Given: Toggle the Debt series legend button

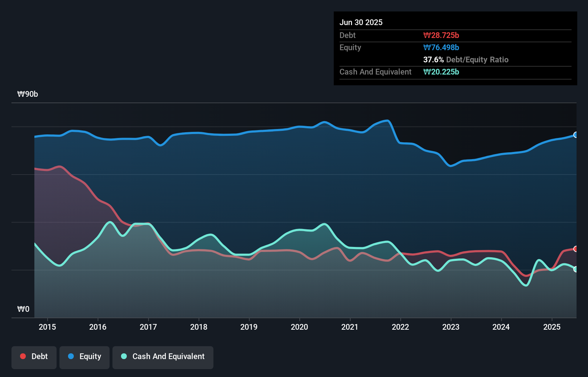Looking at the screenshot, I should pyautogui.click(x=34, y=357).
